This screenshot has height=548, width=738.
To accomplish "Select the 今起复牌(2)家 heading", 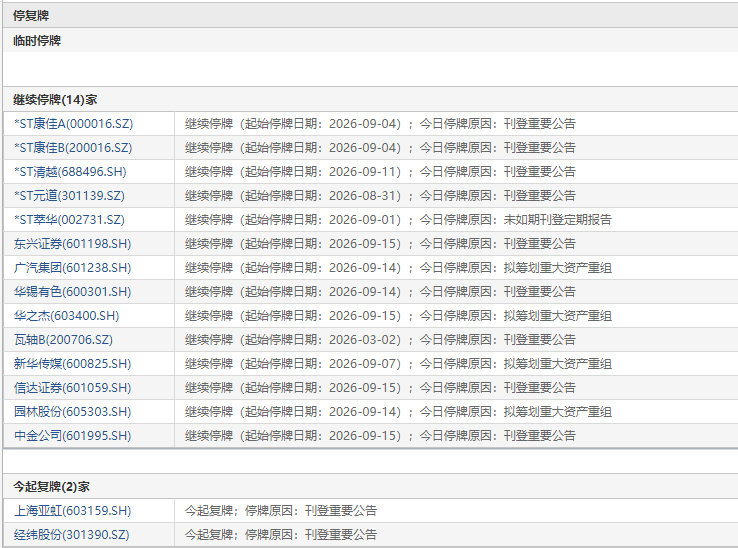I will tap(51, 487).
